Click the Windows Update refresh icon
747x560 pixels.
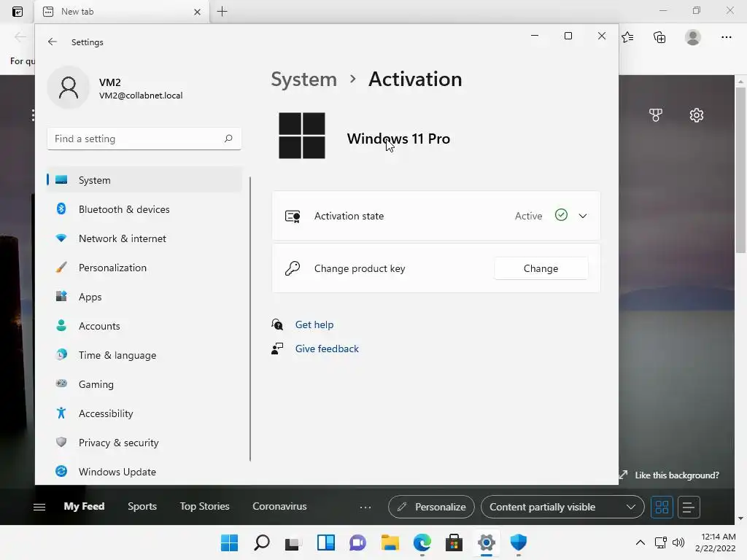[x=61, y=472]
